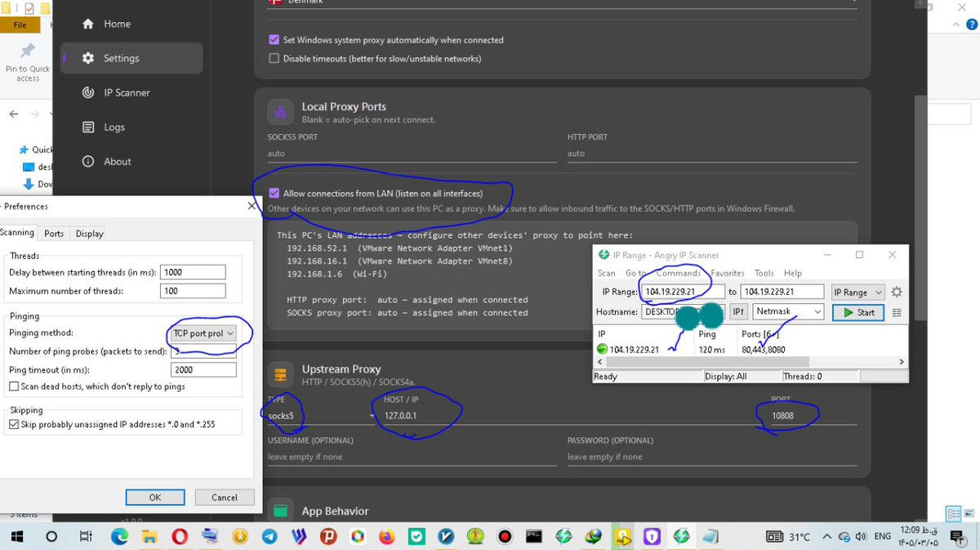Click the volume icon in system tray

coord(860,537)
